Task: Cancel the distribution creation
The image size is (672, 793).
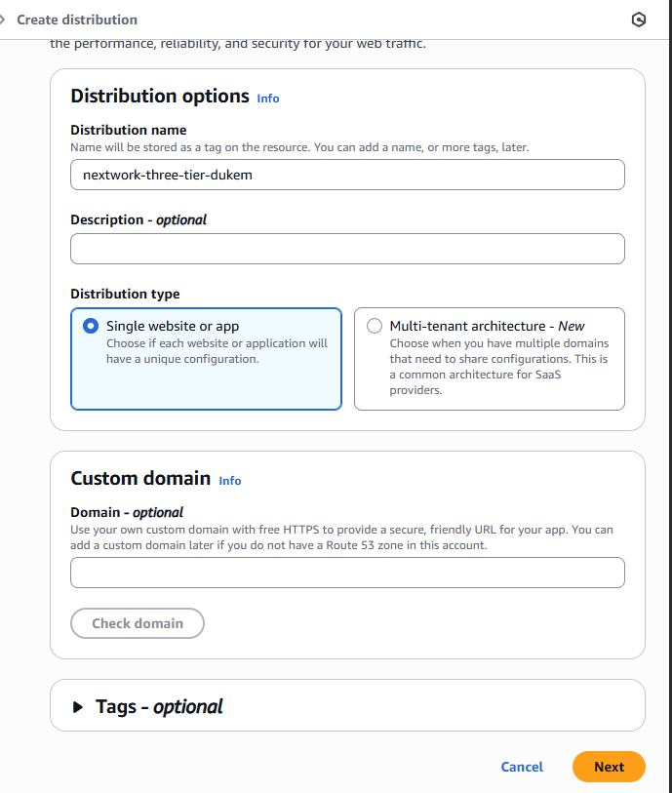Action: pos(522,767)
